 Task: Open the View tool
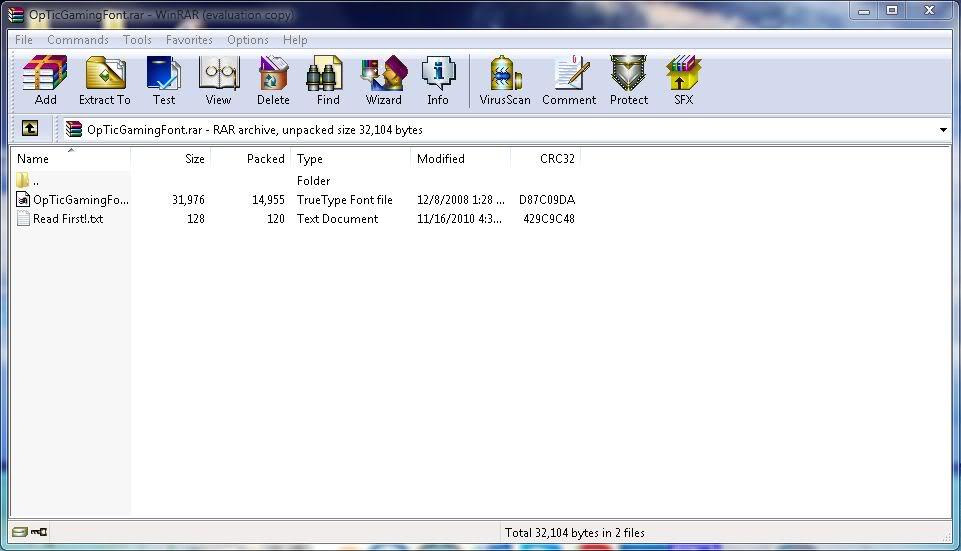pos(218,80)
